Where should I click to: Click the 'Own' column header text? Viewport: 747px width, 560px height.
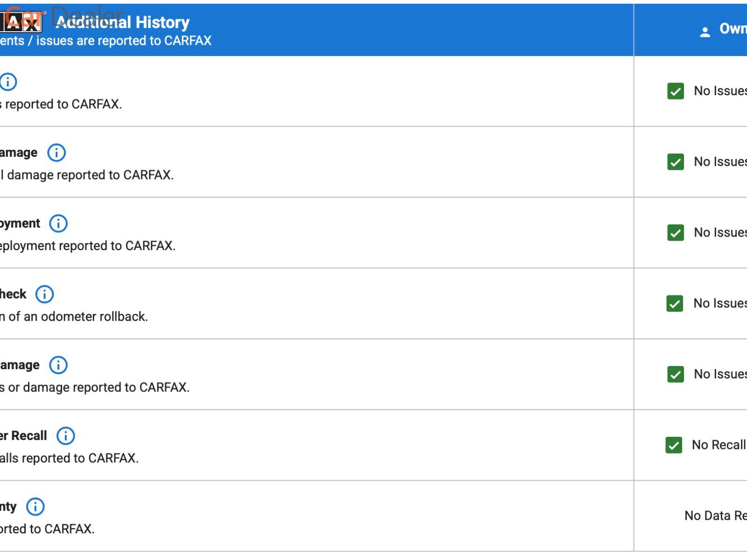(x=733, y=28)
